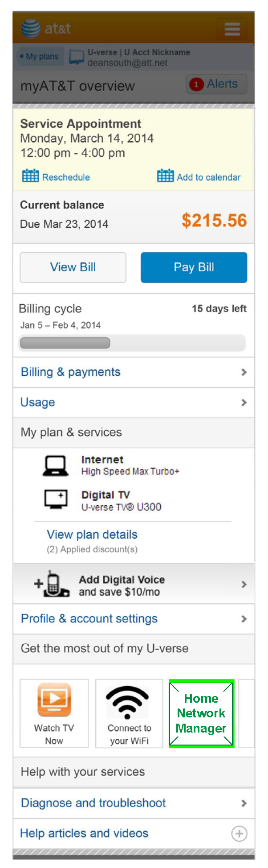Expand the Usage row arrow
This screenshot has height=868, width=268.
point(244,402)
